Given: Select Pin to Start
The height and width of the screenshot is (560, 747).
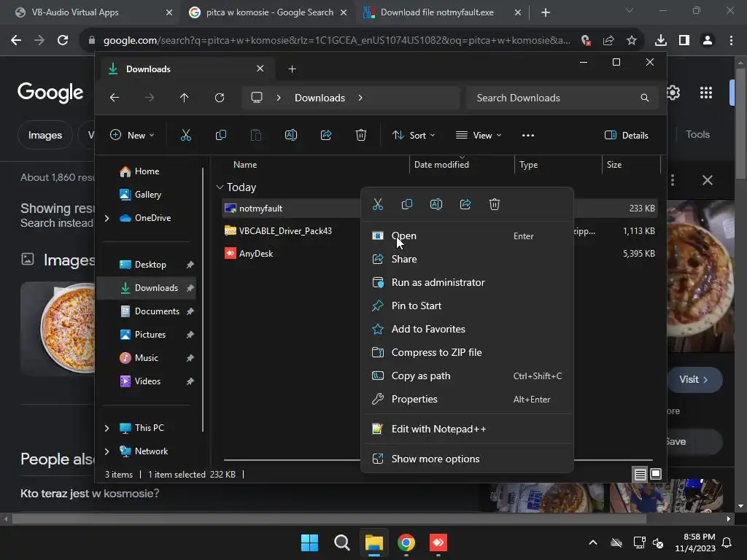Looking at the screenshot, I should tap(467, 306).
